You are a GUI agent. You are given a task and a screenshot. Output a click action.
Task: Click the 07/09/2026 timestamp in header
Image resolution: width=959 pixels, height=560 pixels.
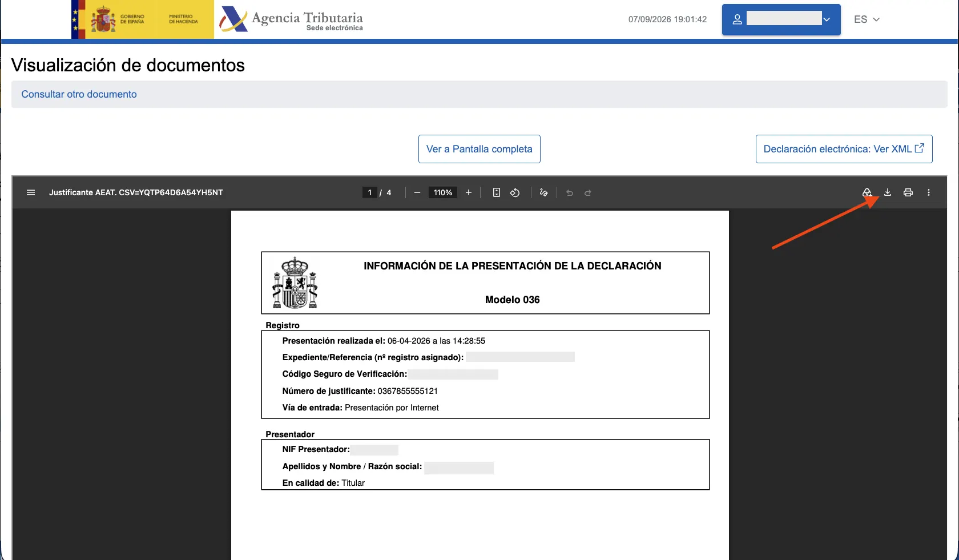pyautogui.click(x=667, y=19)
